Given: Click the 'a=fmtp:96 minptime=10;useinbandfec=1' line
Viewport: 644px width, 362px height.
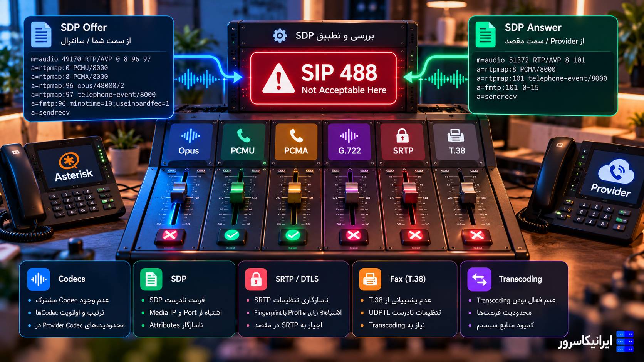Looking at the screenshot, I should 100,103.
